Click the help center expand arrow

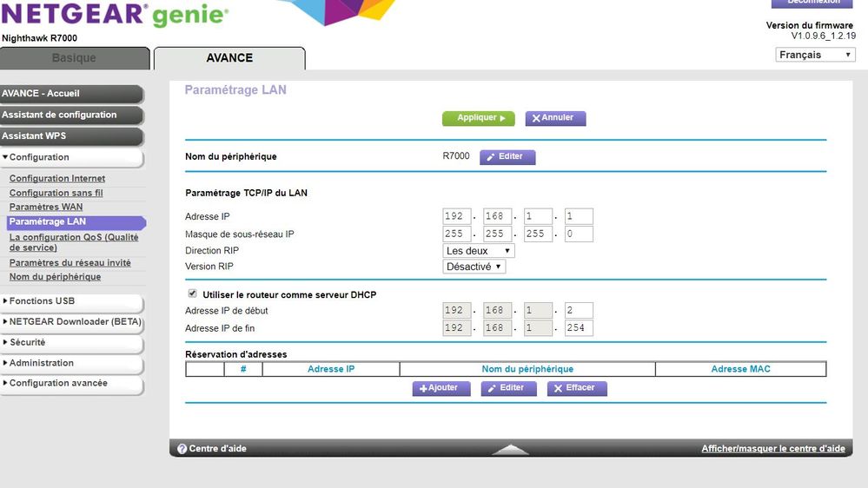click(510, 449)
